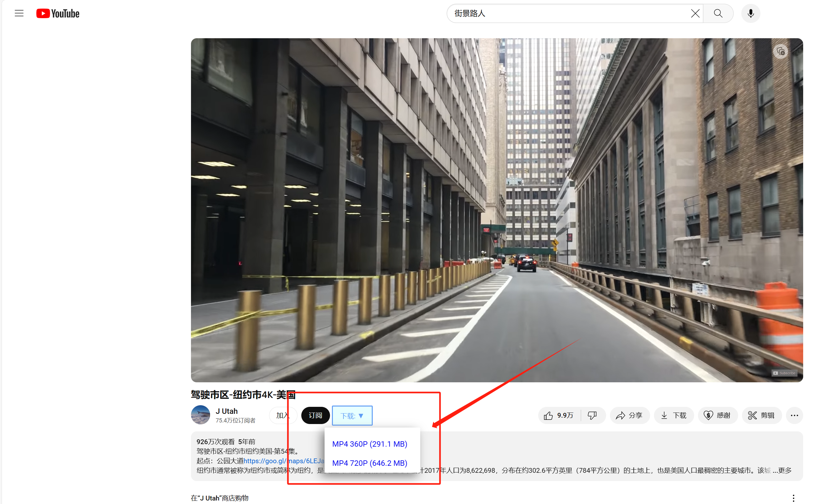Open the hamburger guide menu
Image resolution: width=814 pixels, height=504 pixels.
pyautogui.click(x=19, y=13)
